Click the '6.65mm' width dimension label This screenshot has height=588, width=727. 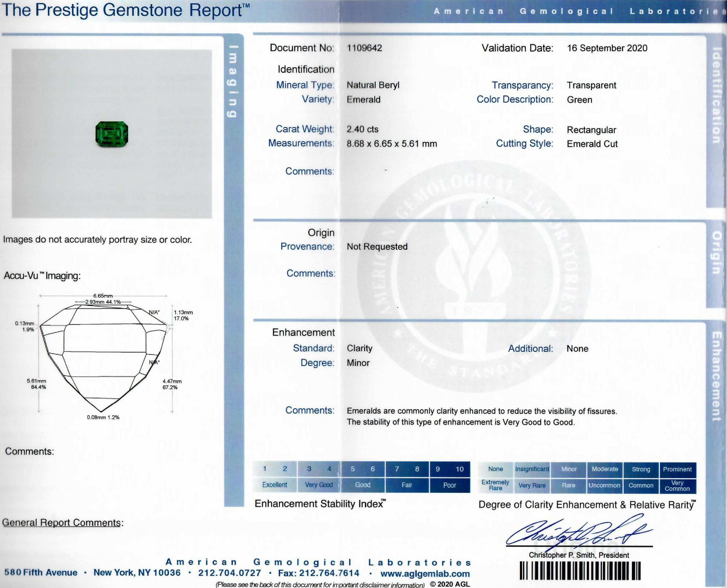click(103, 296)
